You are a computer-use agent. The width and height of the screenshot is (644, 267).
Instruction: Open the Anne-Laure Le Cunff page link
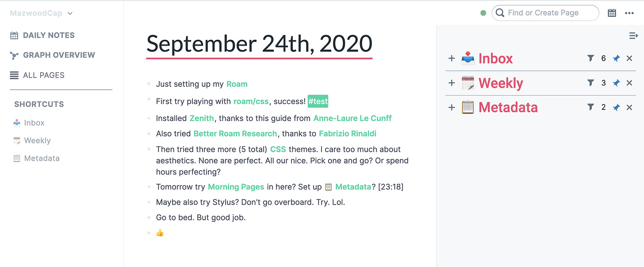353,118
